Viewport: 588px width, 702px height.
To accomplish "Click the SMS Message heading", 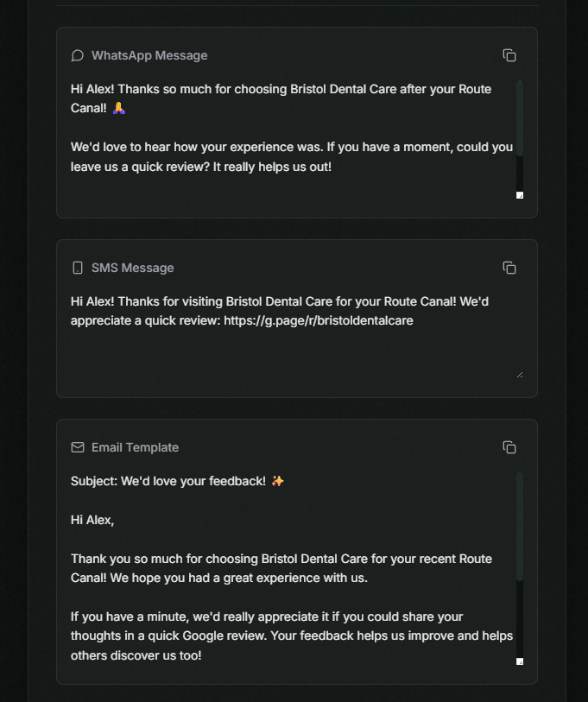I will (133, 268).
